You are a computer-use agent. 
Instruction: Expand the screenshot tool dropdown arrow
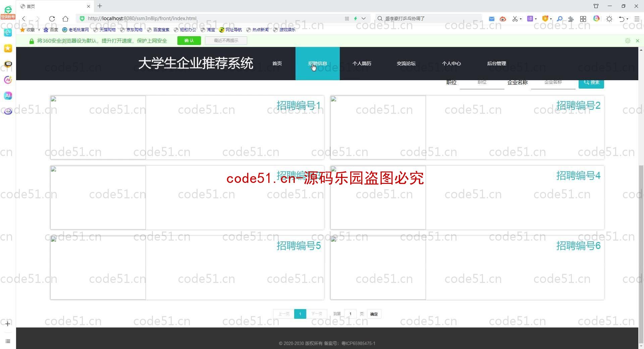(521, 19)
